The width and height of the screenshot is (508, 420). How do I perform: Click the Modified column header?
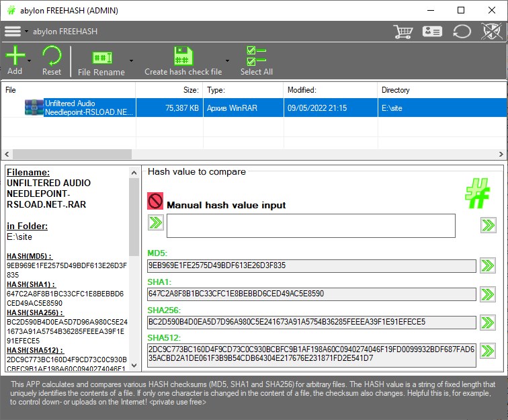[329, 89]
